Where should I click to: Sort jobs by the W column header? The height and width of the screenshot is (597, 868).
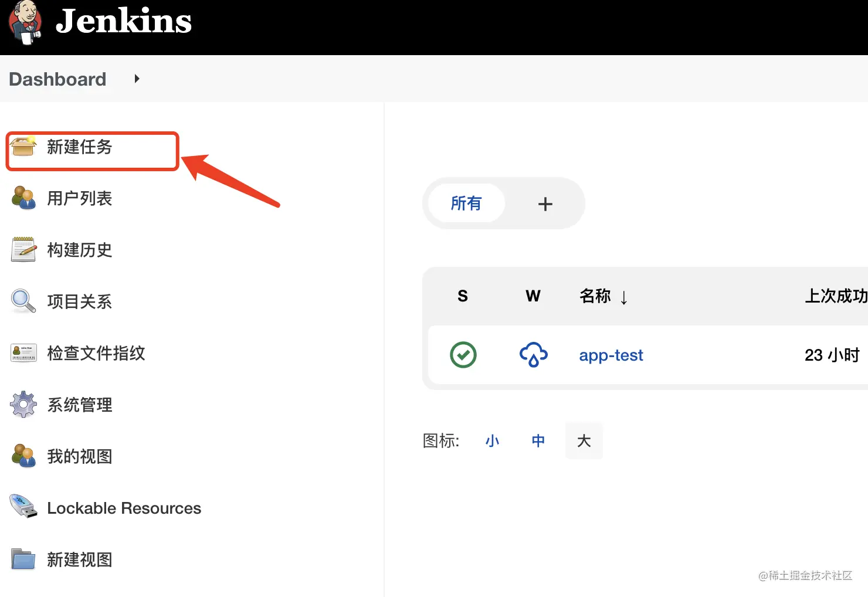(x=533, y=296)
